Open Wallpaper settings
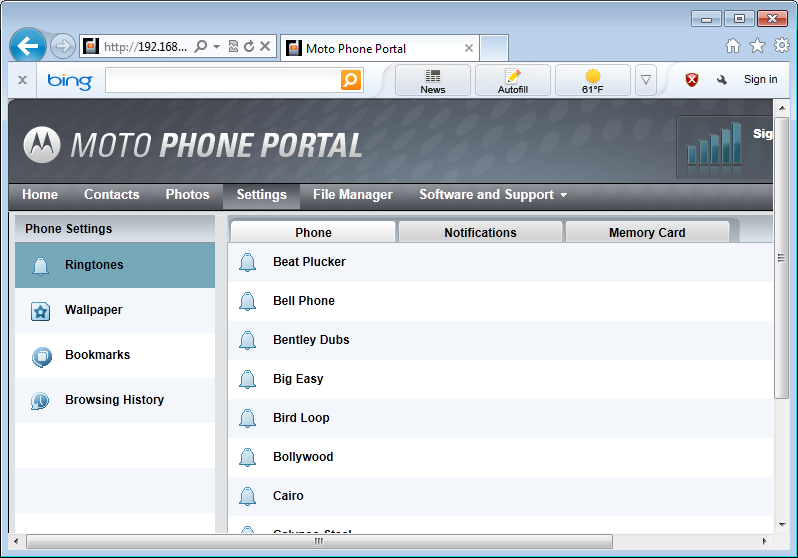Screen dimensions: 798x558 click(x=115, y=311)
